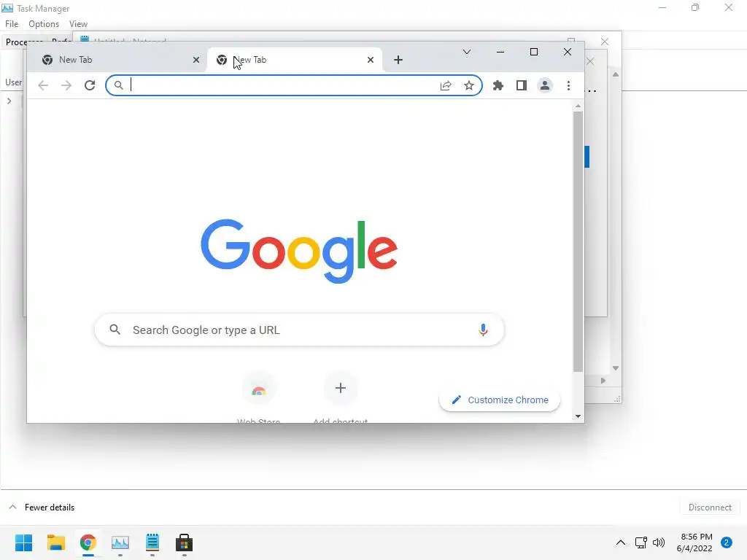The image size is (747, 560).
Task: Click the Chrome taskbar icon
Action: pos(88,542)
